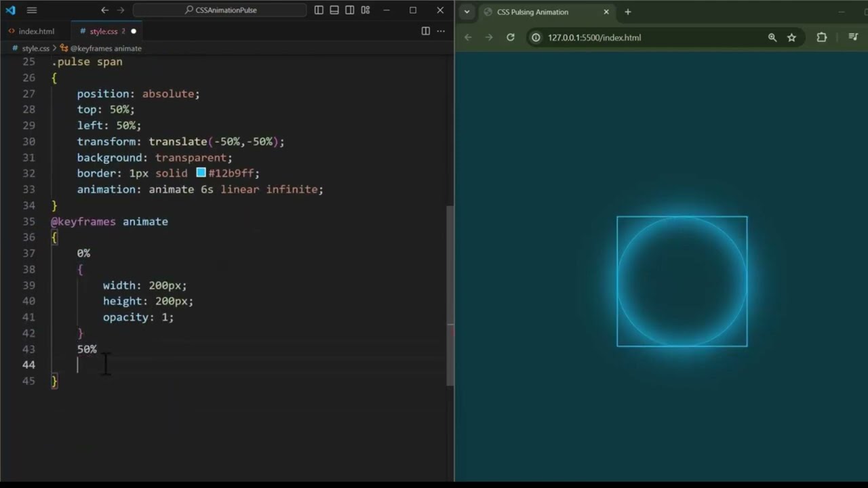868x488 pixels.
Task: Open a new browser tab
Action: pyautogui.click(x=628, y=12)
